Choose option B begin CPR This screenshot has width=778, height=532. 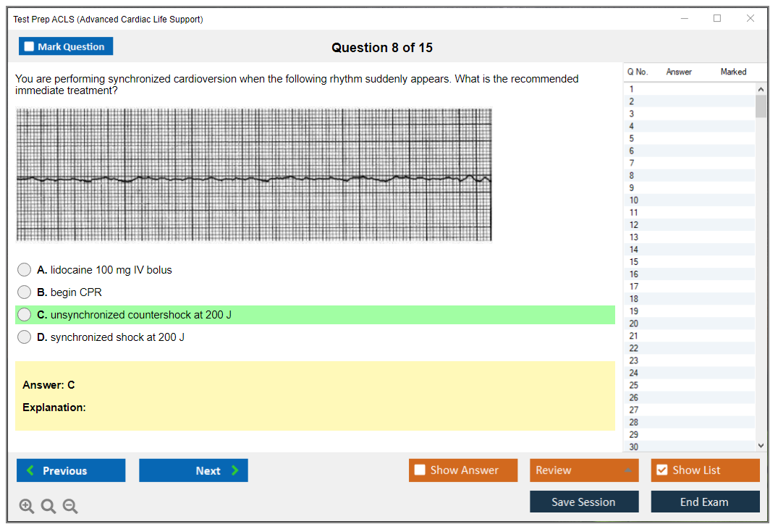[25, 292]
